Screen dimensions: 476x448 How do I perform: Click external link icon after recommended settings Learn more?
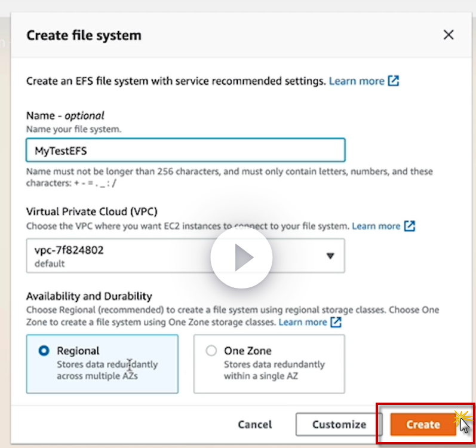tap(394, 81)
